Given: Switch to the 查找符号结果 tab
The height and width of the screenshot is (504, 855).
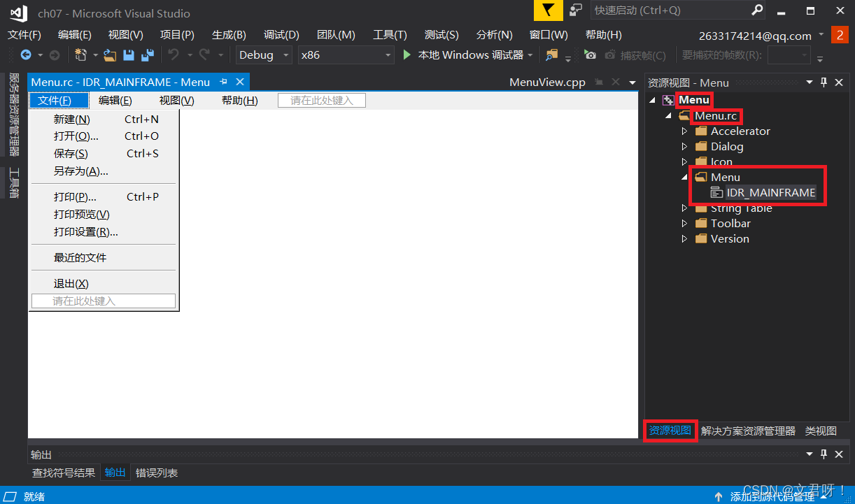Looking at the screenshot, I should point(64,473).
